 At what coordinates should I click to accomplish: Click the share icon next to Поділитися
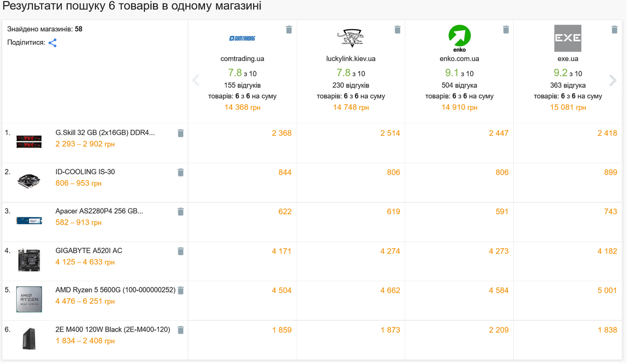(x=52, y=43)
